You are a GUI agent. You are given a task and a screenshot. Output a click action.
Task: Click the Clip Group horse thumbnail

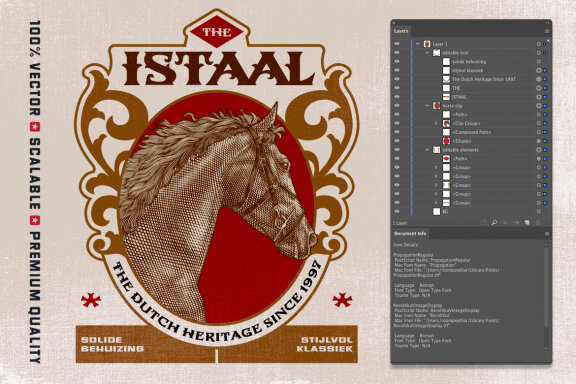click(x=446, y=123)
